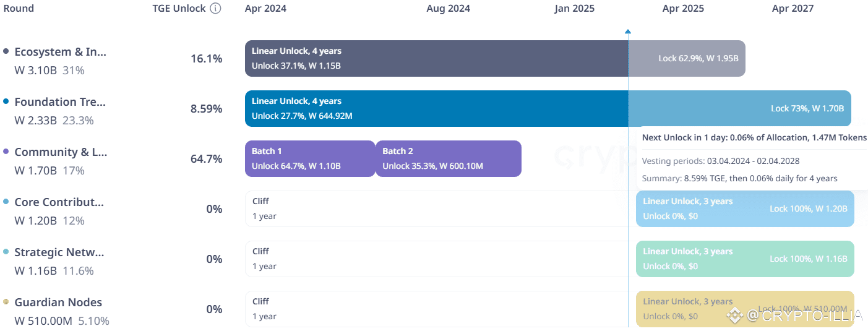Screen dimensions: 868x331
Task: Click the Jan 2025 timeline label
Action: tap(574, 9)
